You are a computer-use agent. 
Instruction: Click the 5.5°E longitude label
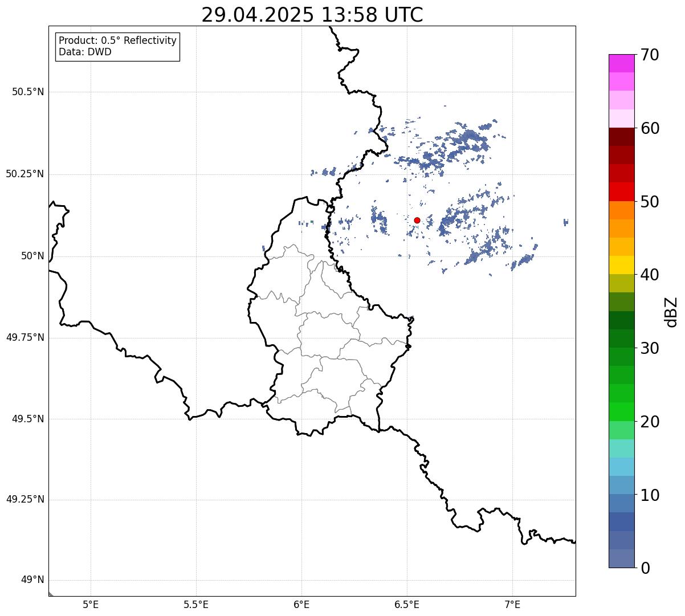(196, 605)
